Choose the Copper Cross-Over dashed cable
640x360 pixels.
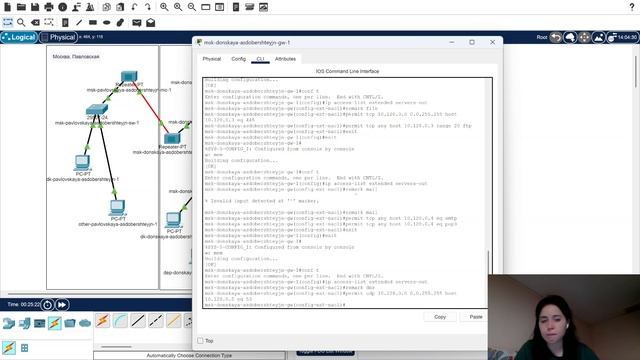[156, 321]
